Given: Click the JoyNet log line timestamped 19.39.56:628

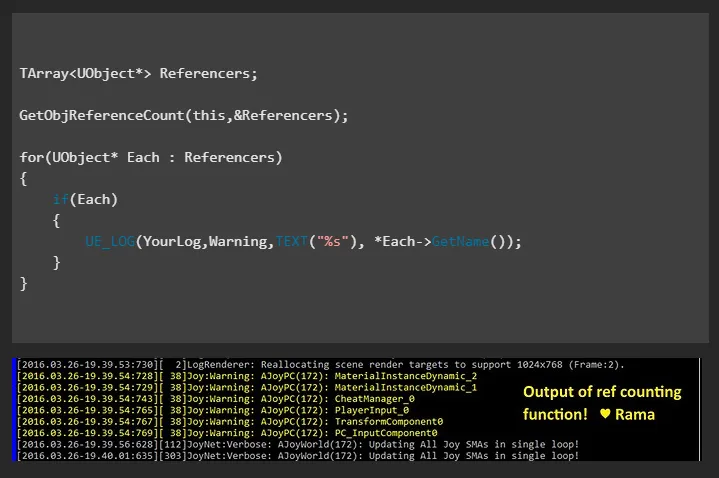Looking at the screenshot, I should point(298,445).
